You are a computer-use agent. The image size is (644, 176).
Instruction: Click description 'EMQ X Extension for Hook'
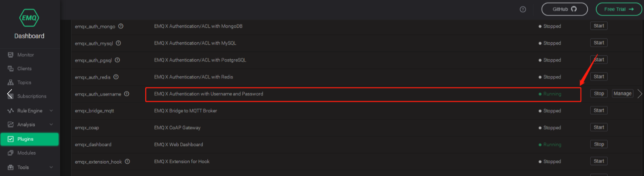click(x=182, y=162)
